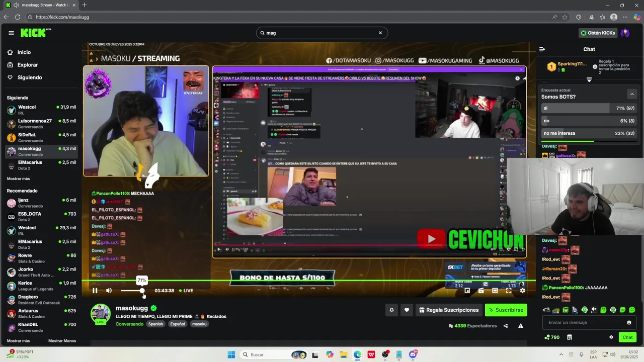Click Obtén KICKs button

(598, 33)
